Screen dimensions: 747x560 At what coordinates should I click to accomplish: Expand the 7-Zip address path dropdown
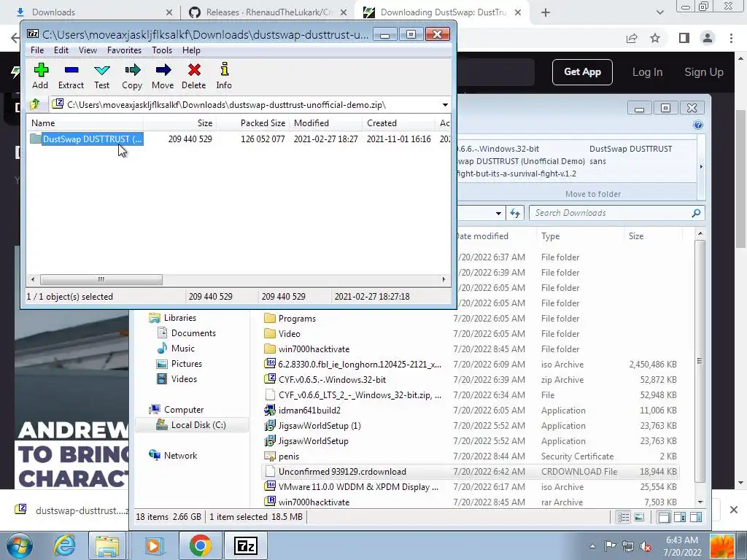coord(445,105)
